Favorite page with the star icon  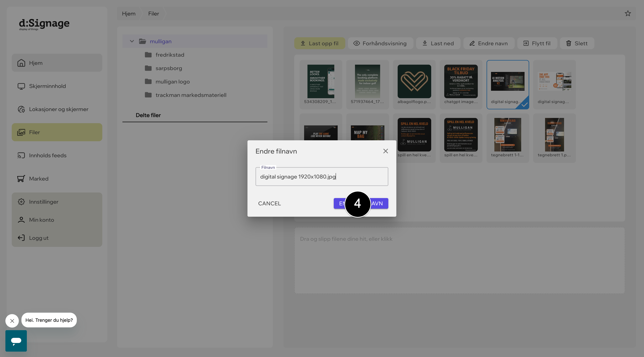point(627,13)
